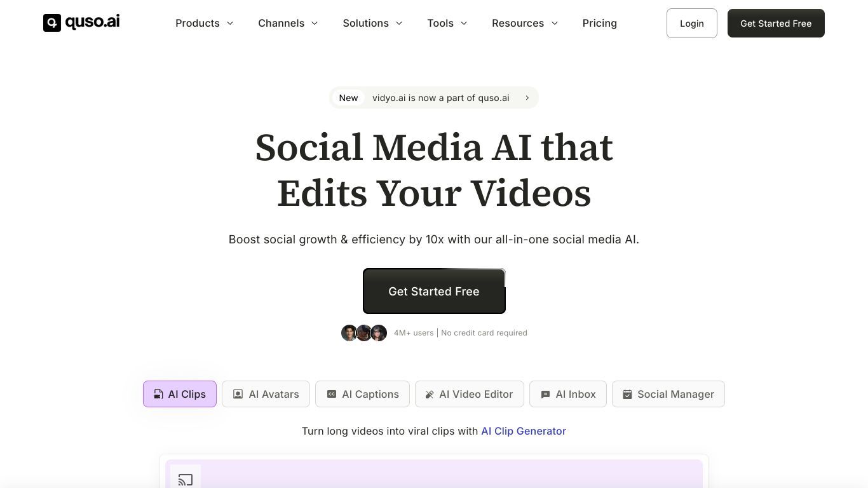The image size is (868, 488).
Task: Open the vidyo.ai announcement banner
Action: pos(433,98)
